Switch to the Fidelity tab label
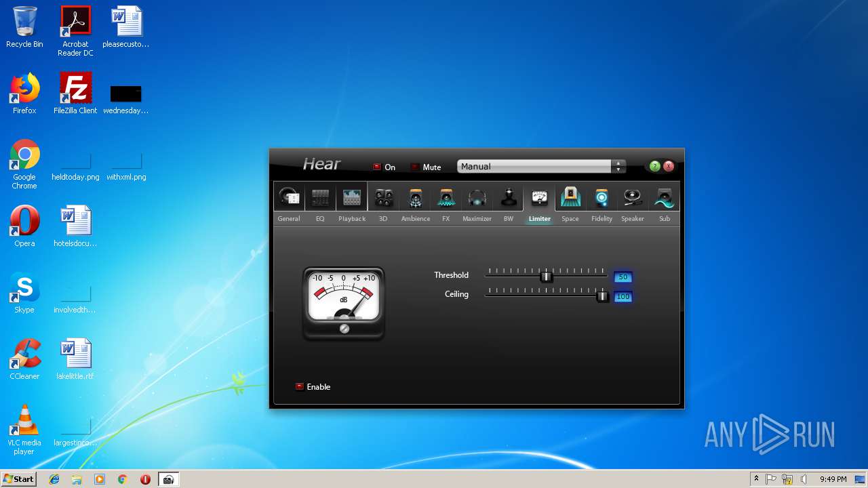Viewport: 868px width, 488px height. (x=601, y=219)
